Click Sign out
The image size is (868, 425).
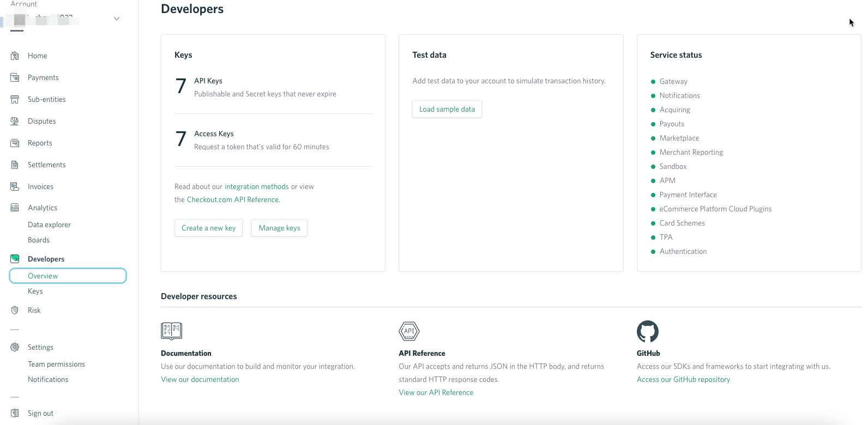click(x=40, y=413)
